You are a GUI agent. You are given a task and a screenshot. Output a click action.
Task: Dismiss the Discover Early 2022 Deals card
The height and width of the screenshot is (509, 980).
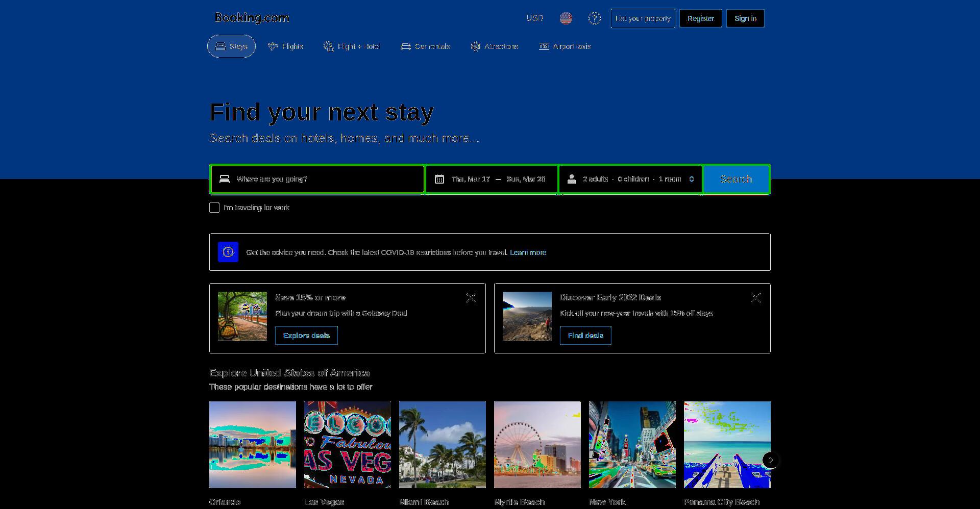pyautogui.click(x=756, y=298)
